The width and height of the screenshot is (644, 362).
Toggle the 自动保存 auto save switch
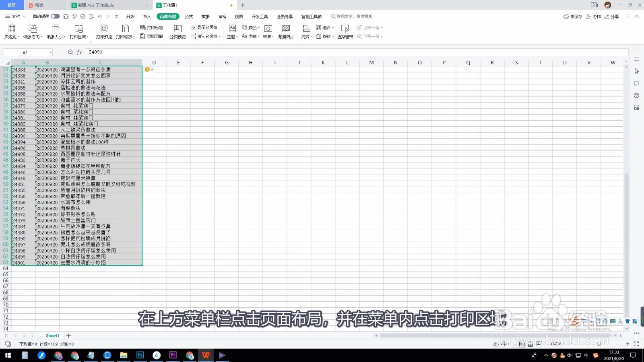[x=55, y=16]
